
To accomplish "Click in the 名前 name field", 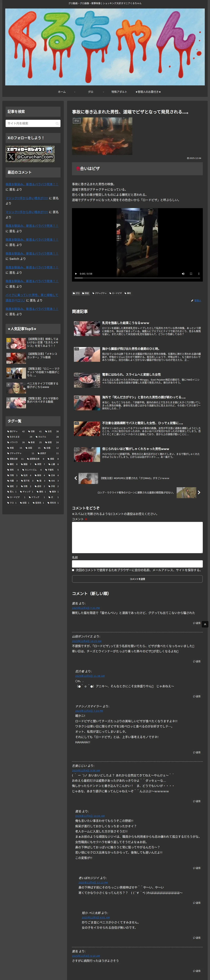I will tap(137, 564).
